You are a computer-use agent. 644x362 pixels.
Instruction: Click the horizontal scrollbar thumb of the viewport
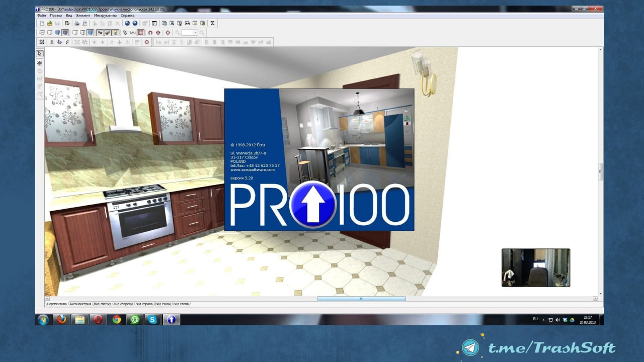click(x=361, y=299)
